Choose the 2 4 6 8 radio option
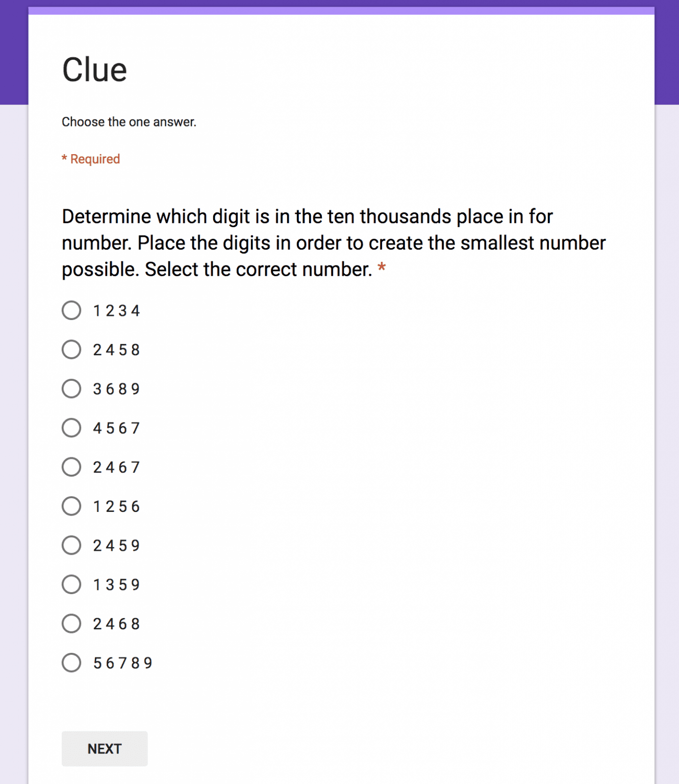Screen dimensions: 679x784 coord(71,624)
